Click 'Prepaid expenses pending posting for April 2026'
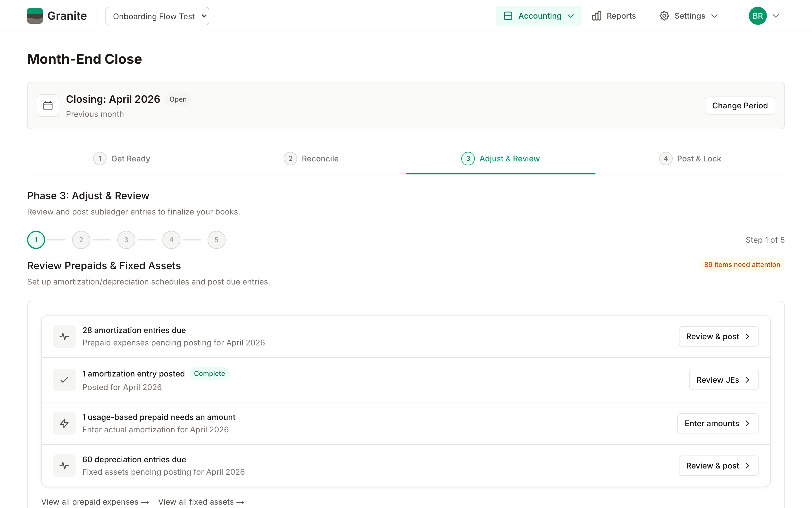 (174, 343)
